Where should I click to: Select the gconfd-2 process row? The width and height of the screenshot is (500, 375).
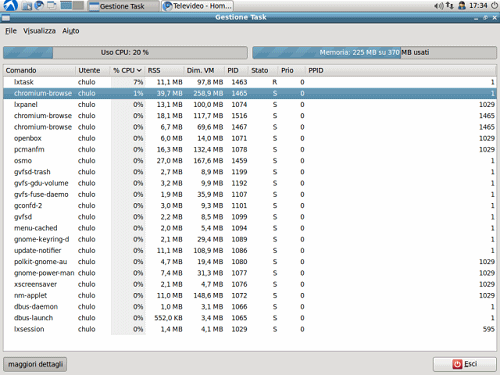point(250,206)
